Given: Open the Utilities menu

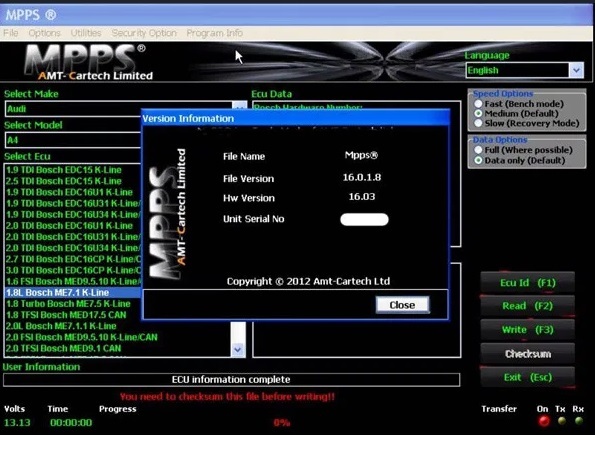Looking at the screenshot, I should coord(86,33).
